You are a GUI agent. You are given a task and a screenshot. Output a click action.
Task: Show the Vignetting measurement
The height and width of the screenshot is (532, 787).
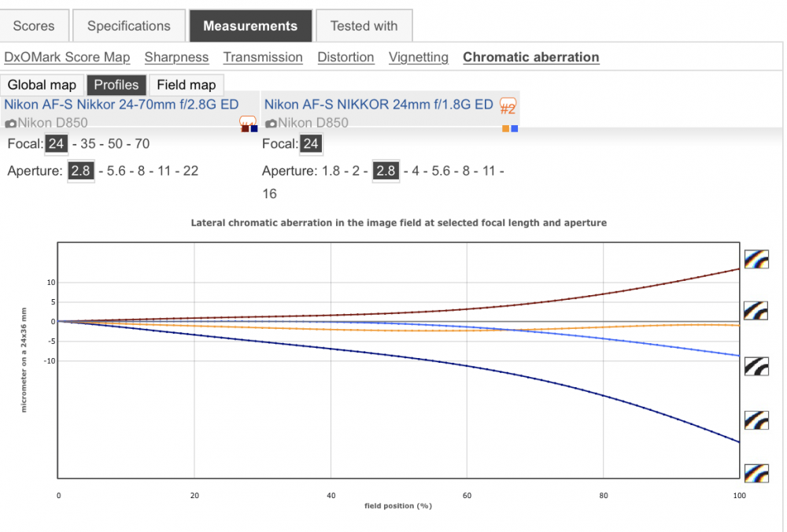coord(419,57)
